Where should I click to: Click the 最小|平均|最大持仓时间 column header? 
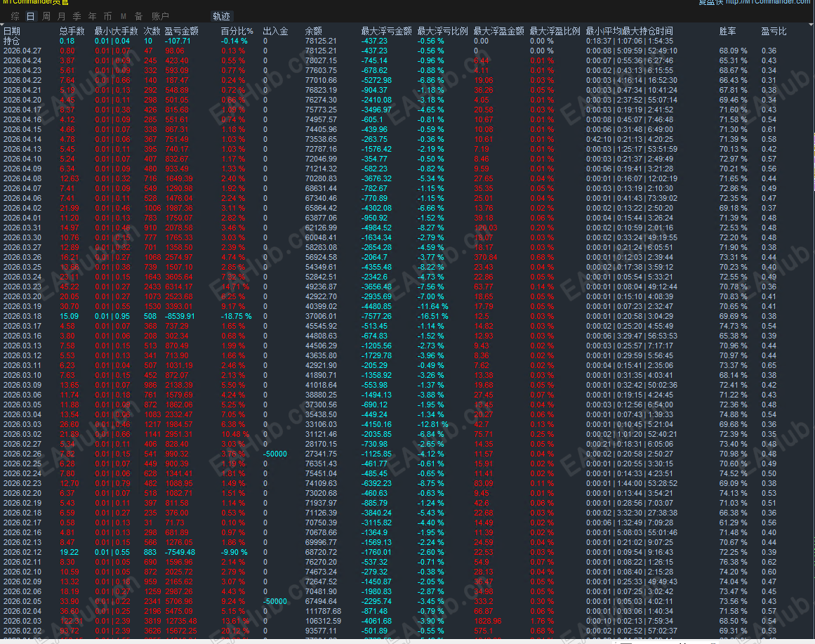click(630, 31)
